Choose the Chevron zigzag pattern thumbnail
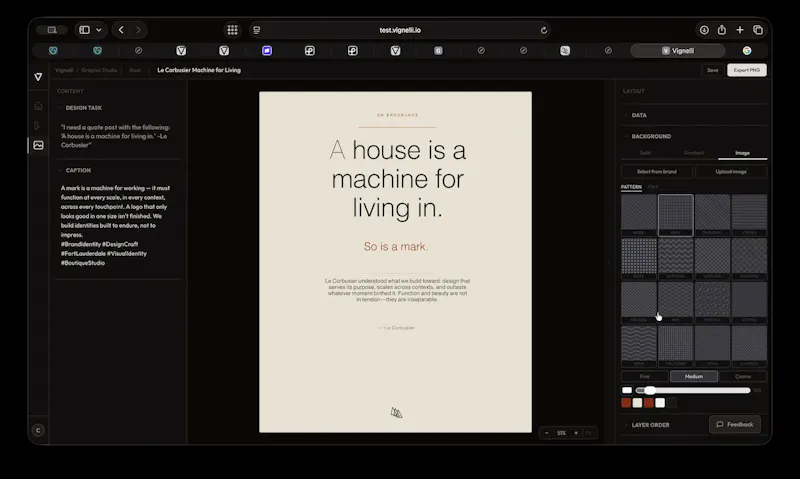 coord(676,259)
